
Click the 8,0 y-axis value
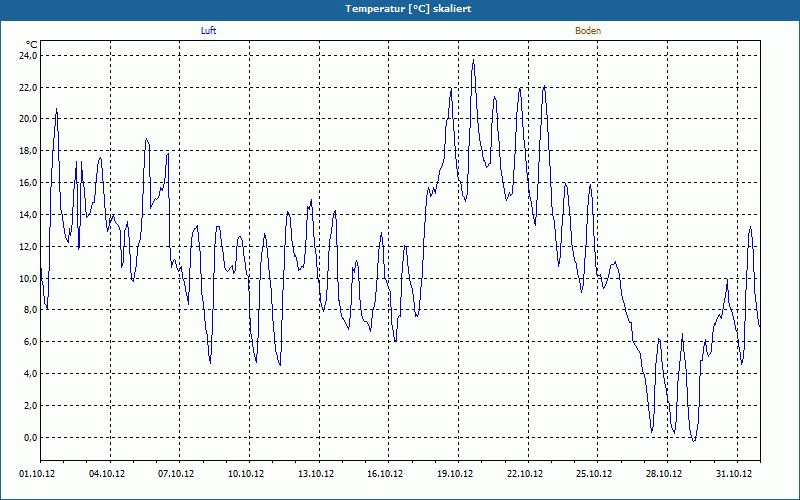point(30,310)
